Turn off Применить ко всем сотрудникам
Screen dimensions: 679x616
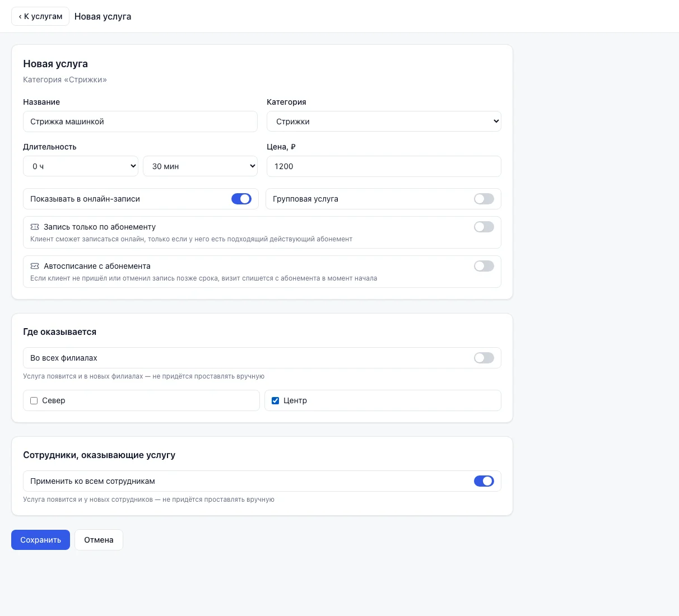click(x=484, y=481)
